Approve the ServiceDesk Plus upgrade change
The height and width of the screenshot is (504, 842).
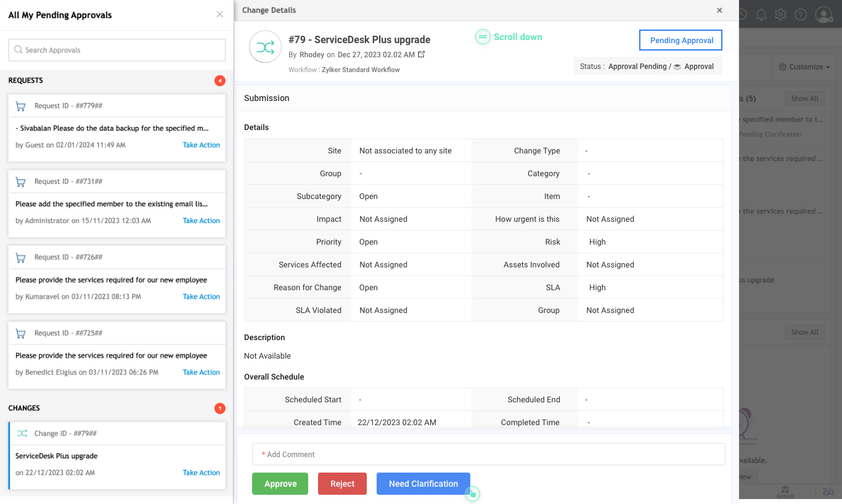(x=280, y=484)
